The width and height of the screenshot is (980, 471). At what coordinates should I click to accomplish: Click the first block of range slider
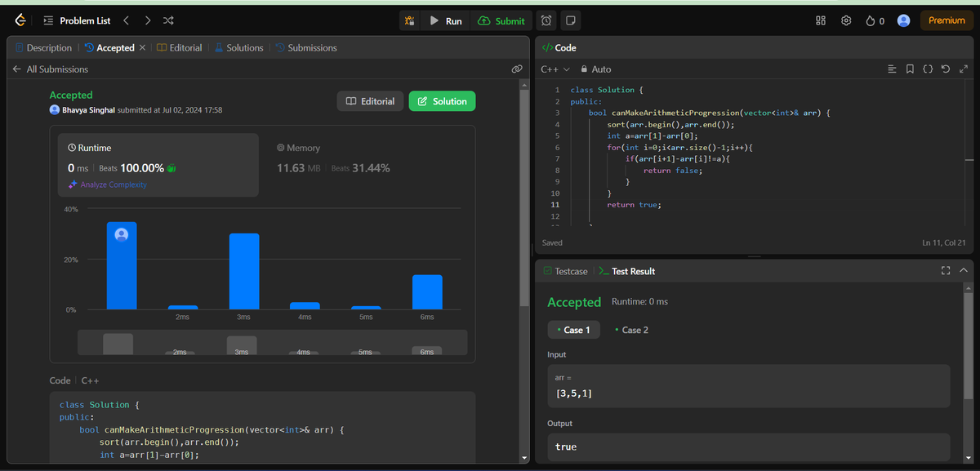118,344
